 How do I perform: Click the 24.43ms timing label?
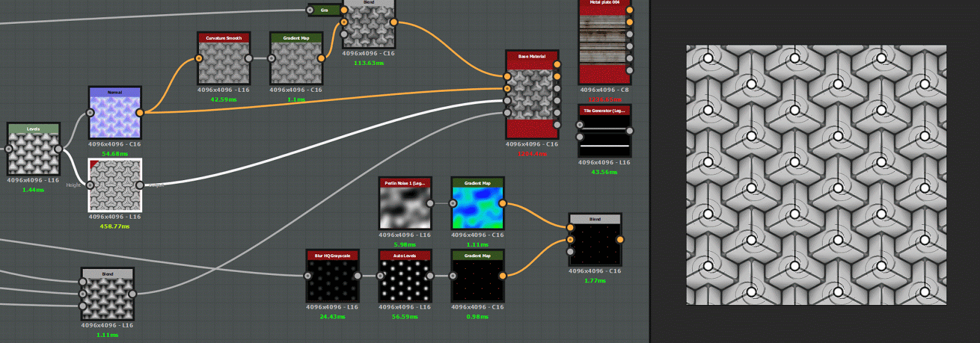pyautogui.click(x=332, y=317)
